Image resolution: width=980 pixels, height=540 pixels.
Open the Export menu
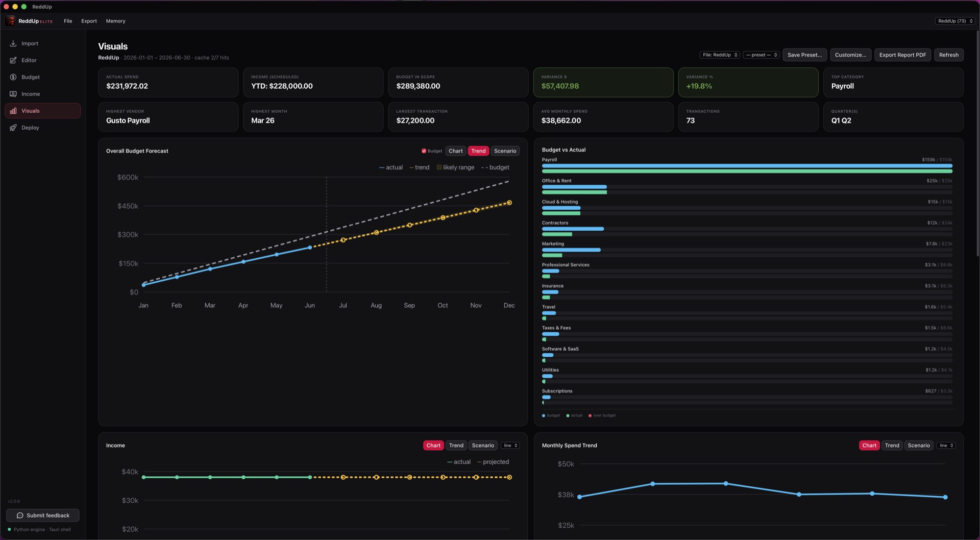point(89,21)
